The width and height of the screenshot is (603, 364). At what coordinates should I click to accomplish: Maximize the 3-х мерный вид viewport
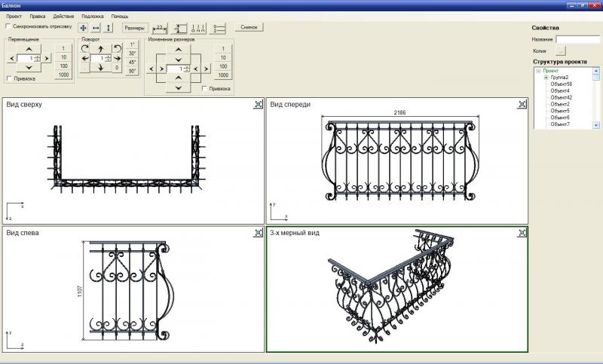pos(522,233)
